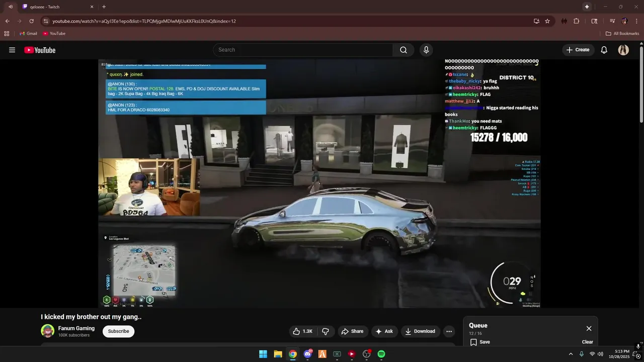Image resolution: width=644 pixels, height=362 pixels.
Task: Subscribe to Fanum Gaming
Action: [x=118, y=331]
